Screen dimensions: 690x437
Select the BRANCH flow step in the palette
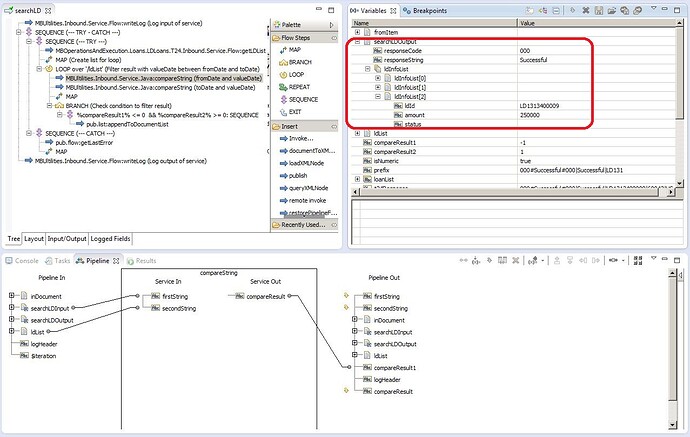point(295,62)
